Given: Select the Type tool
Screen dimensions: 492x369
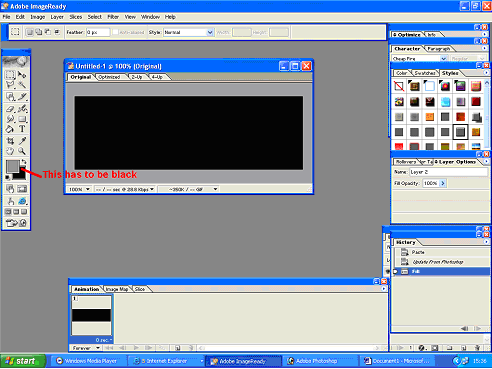Looking at the screenshot, I should pos(22,129).
